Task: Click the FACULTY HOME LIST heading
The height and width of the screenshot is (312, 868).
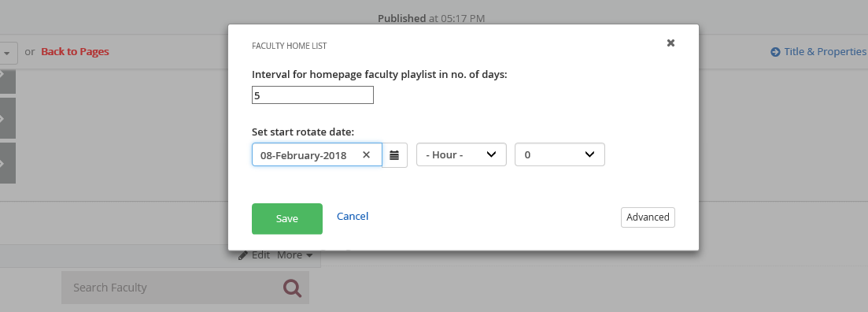Action: [289, 46]
